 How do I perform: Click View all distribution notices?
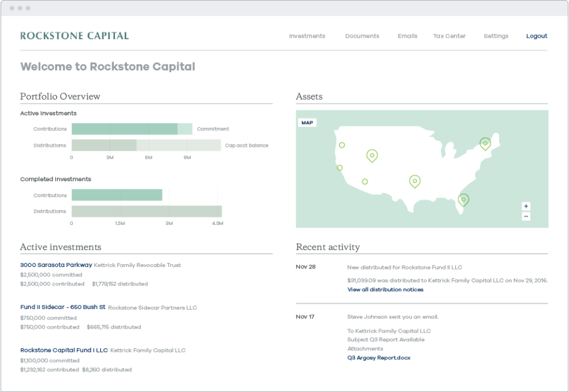tap(385, 290)
